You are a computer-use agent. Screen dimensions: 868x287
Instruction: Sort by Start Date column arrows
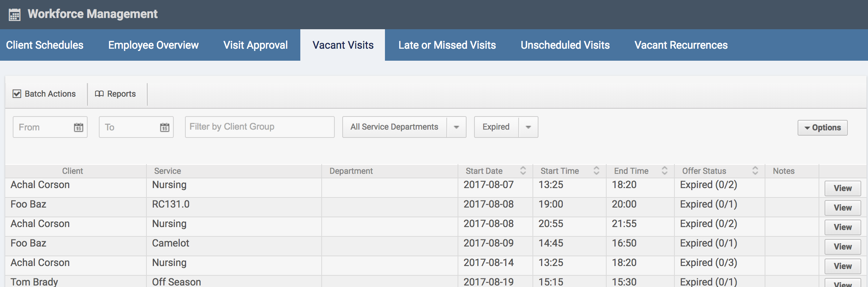[523, 171]
